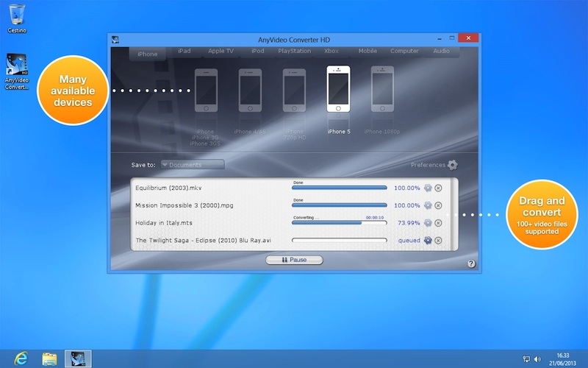The width and height of the screenshot is (588, 368).
Task: Select the iPhone 5 device preset
Action: pyautogui.click(x=338, y=91)
